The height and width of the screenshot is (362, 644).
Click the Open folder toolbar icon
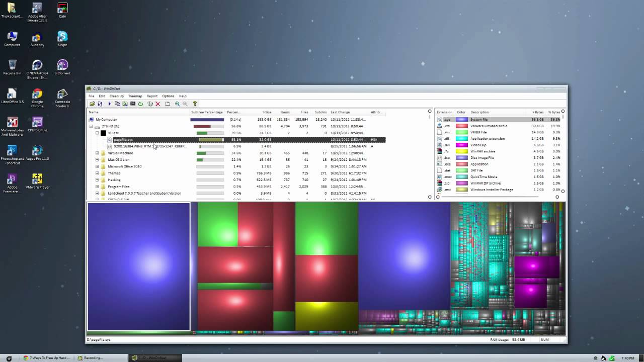[x=92, y=104]
